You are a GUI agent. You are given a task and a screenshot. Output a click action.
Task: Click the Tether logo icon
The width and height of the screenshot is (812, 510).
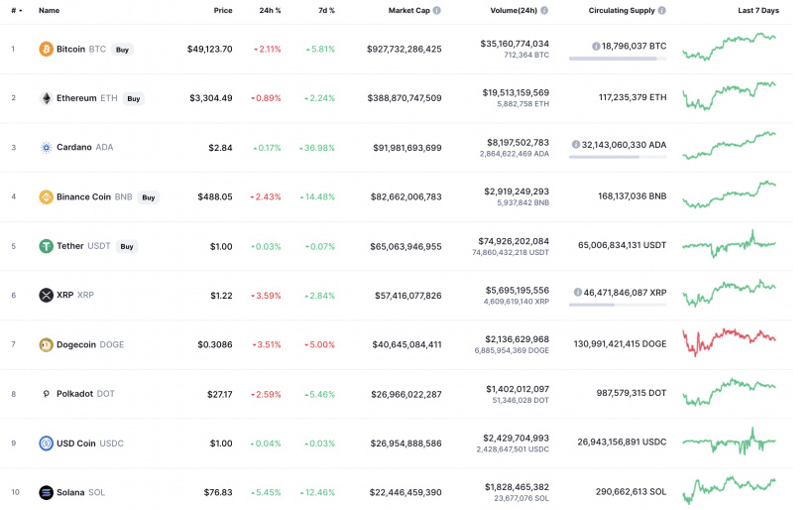(46, 246)
